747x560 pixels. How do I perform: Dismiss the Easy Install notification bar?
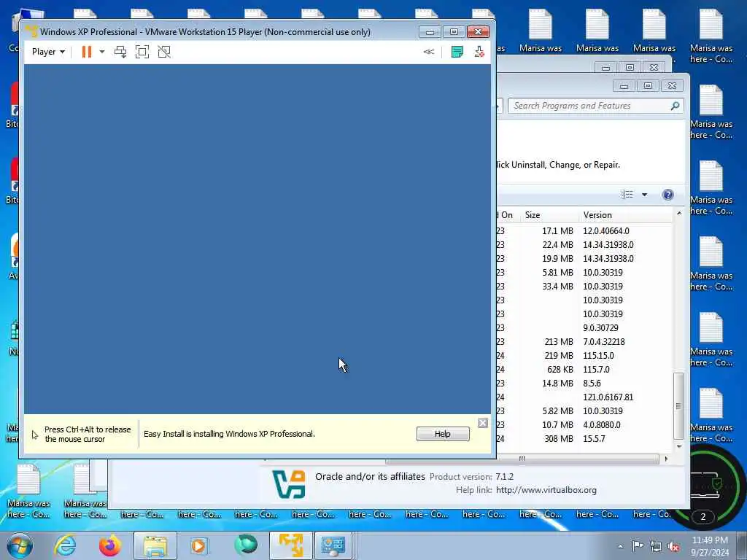483,422
